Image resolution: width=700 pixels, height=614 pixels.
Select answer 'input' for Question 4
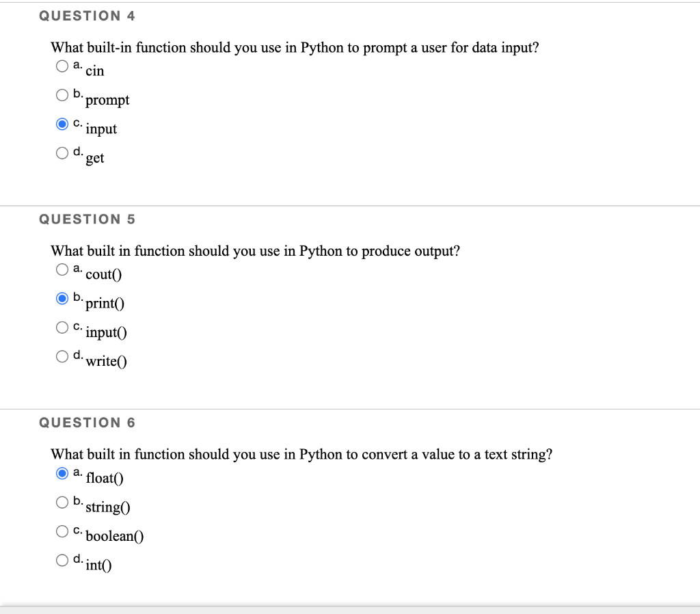tap(62, 124)
